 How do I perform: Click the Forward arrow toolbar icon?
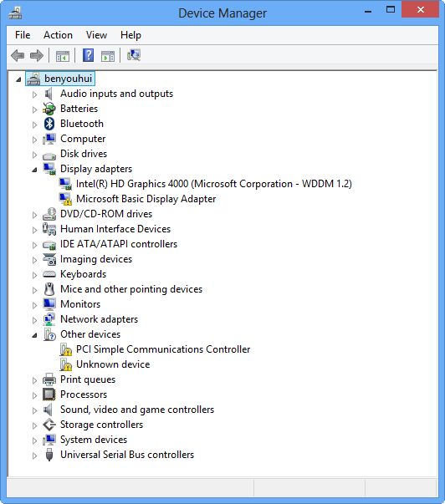pyautogui.click(x=36, y=56)
